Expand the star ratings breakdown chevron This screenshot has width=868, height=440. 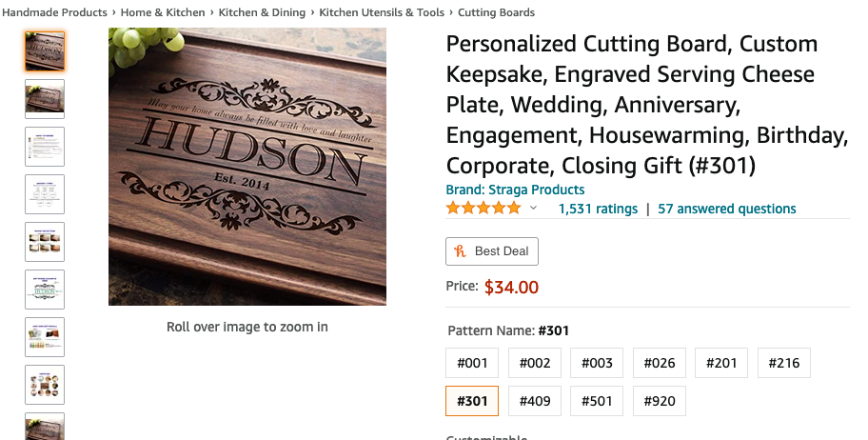(x=533, y=209)
